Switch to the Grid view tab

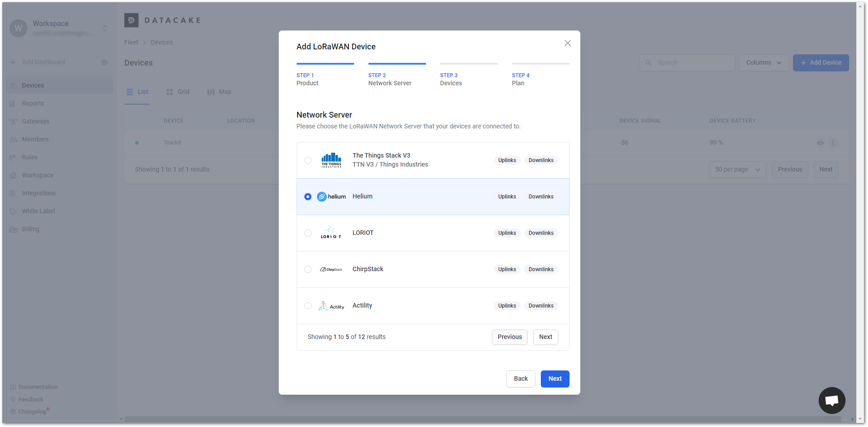coord(178,92)
